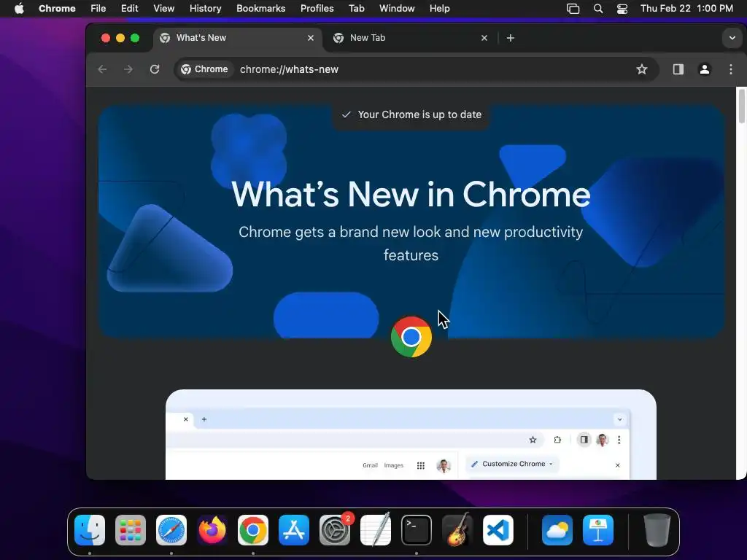The image size is (747, 560).
Task: Click the browser back arrow
Action: (x=102, y=69)
